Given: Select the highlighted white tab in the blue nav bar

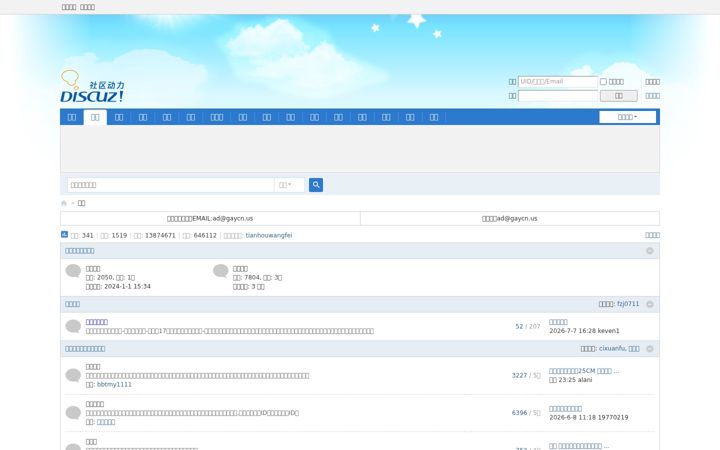Looking at the screenshot, I should pos(95,118).
